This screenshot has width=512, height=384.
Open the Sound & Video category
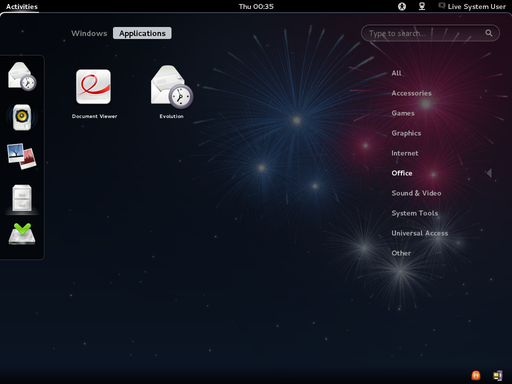coord(416,193)
